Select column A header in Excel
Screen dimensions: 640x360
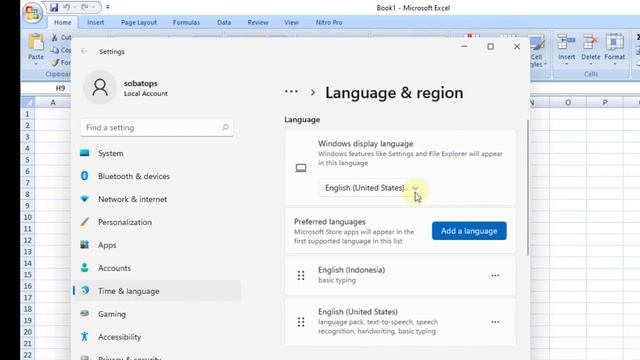(53, 102)
